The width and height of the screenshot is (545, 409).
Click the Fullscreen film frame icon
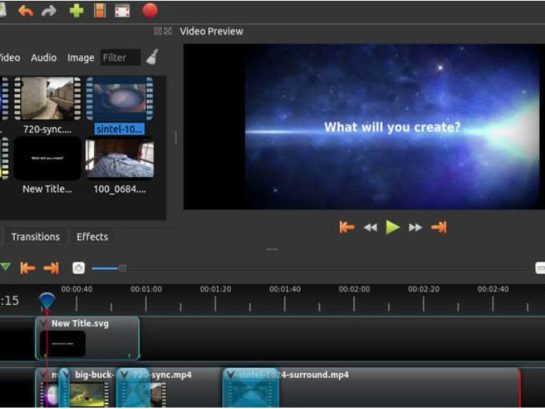122,11
